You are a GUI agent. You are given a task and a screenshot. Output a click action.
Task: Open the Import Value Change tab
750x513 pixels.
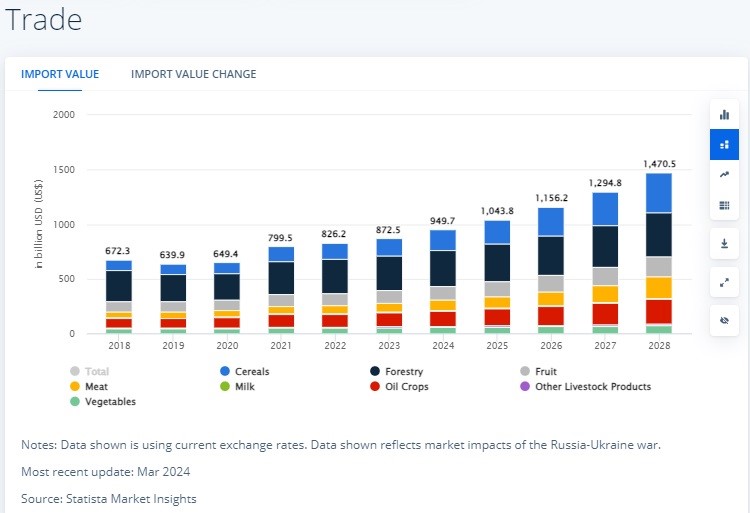coord(193,74)
